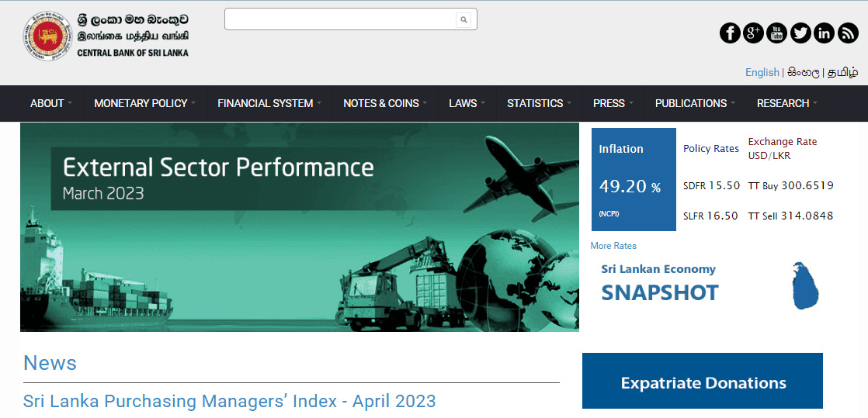Viewport: 868px width, 418px height.
Task: Expand the Financial System dropdown
Action: pos(269,103)
